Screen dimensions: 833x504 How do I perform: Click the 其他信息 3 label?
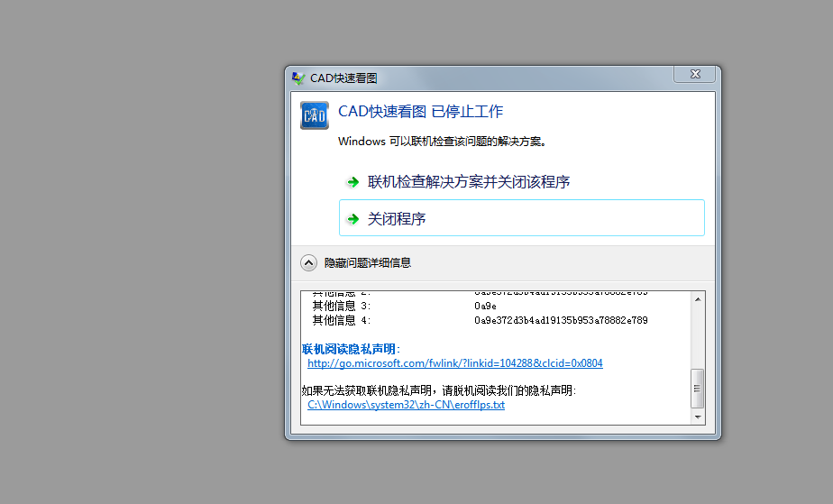(x=341, y=306)
